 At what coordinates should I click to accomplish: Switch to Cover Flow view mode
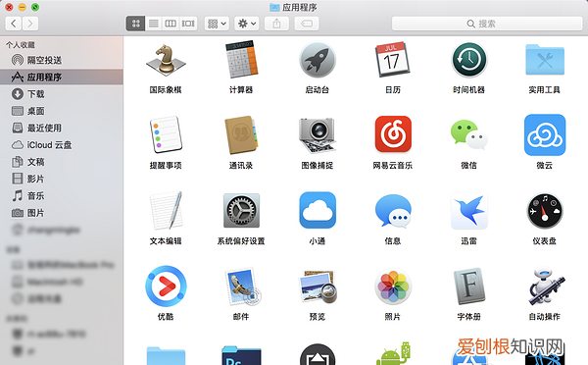[188, 24]
